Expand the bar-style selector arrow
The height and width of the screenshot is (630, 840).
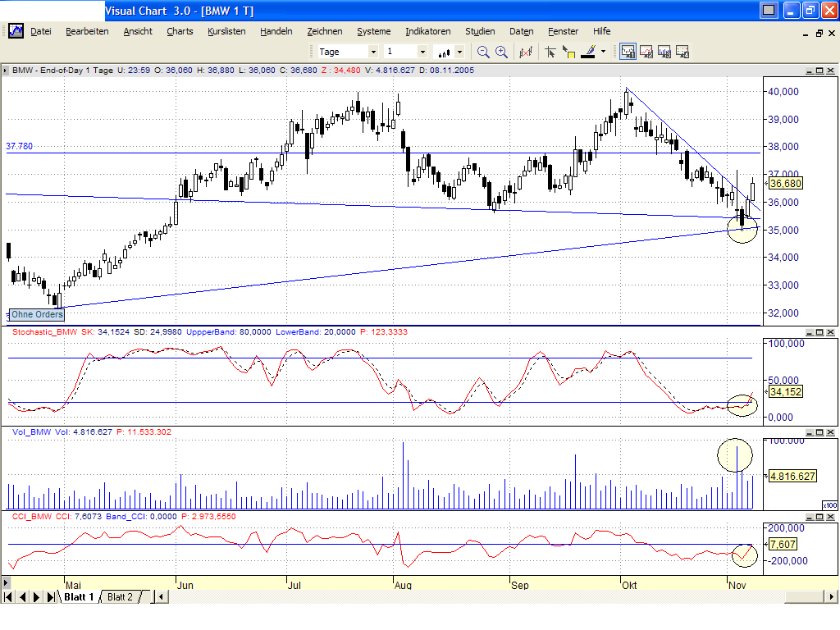coord(459,51)
